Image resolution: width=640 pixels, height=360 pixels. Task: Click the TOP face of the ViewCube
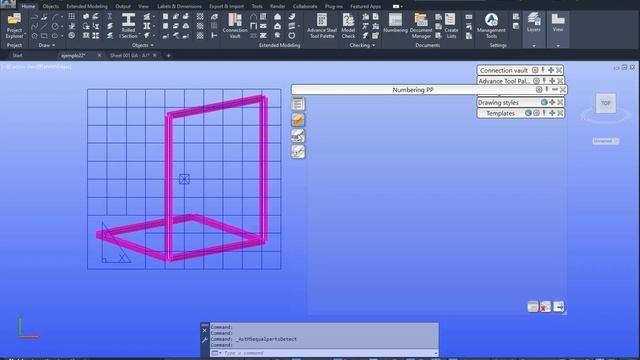tap(606, 103)
